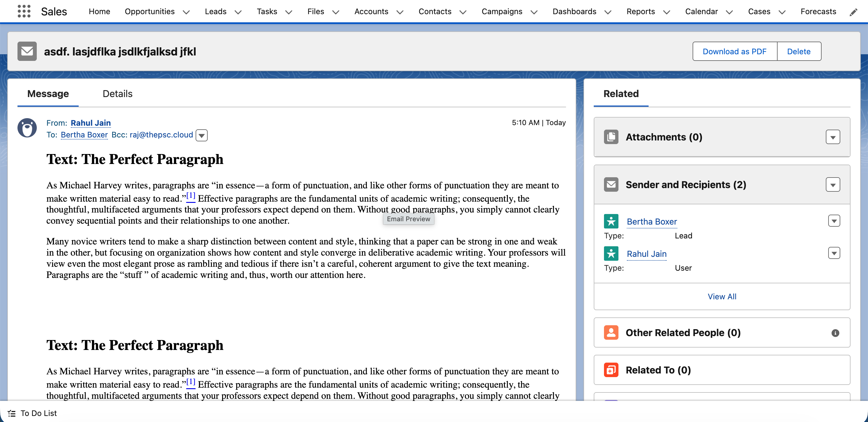Open Attachments card dropdown menu
The image size is (868, 422).
click(x=833, y=137)
